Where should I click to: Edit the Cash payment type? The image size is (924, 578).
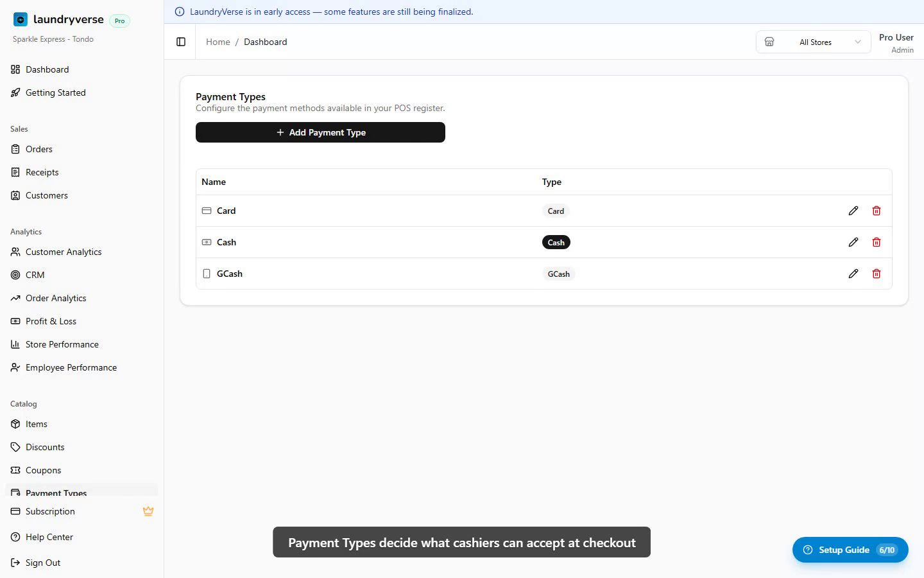(x=853, y=242)
